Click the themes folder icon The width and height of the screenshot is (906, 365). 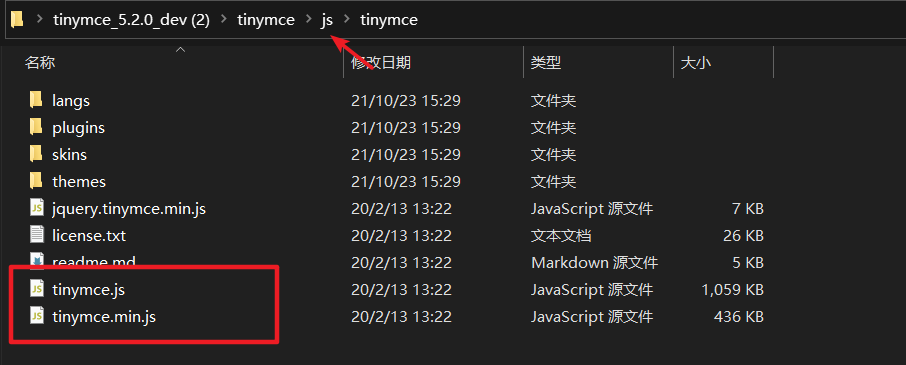pyautogui.click(x=36, y=181)
